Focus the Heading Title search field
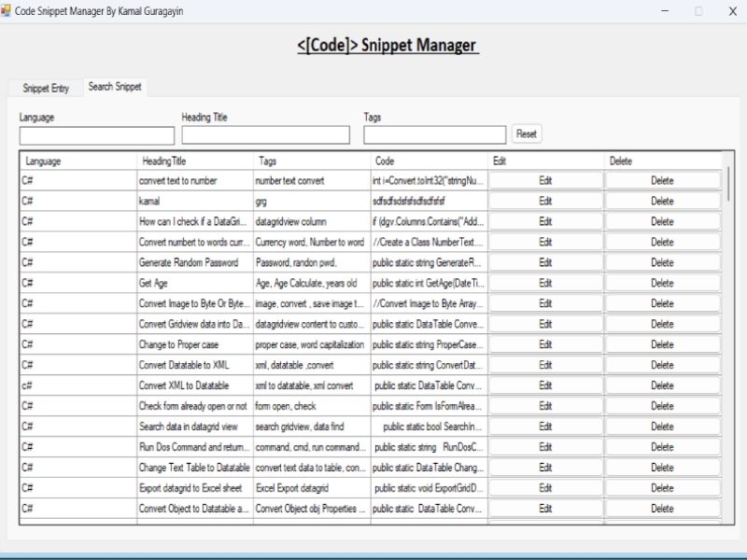Viewport: 747px width, 560px height. tap(265, 135)
